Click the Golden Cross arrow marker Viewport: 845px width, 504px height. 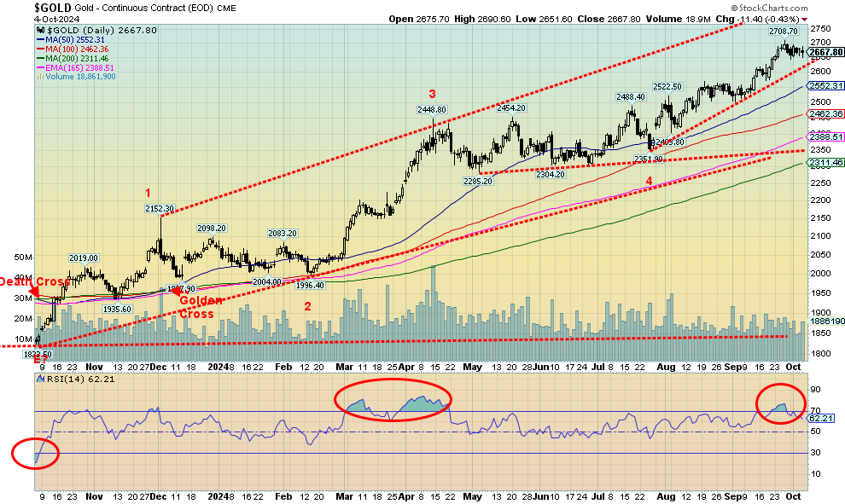pyautogui.click(x=176, y=291)
